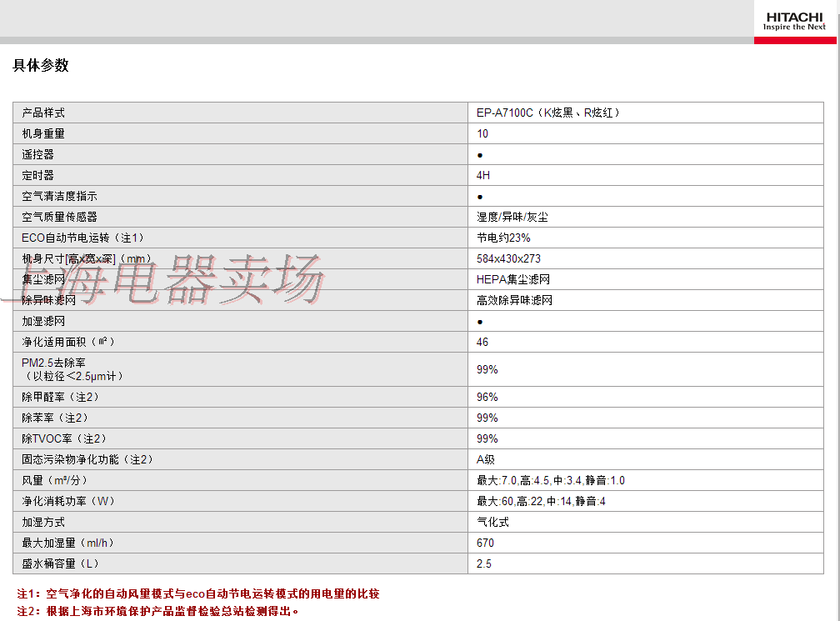This screenshot has height=621, width=840.
Task: Click the 除甲醛率 label
Action: pyautogui.click(x=60, y=397)
